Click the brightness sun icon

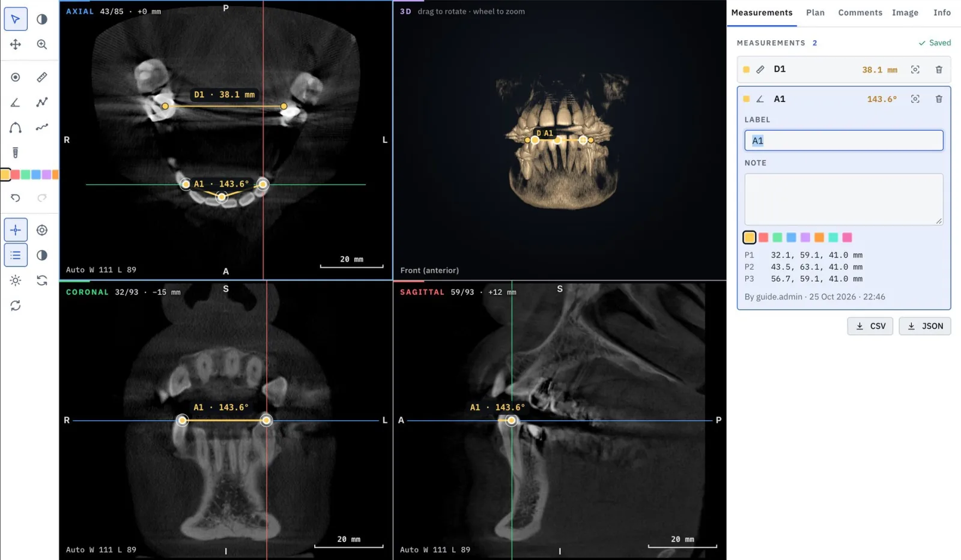(x=16, y=280)
